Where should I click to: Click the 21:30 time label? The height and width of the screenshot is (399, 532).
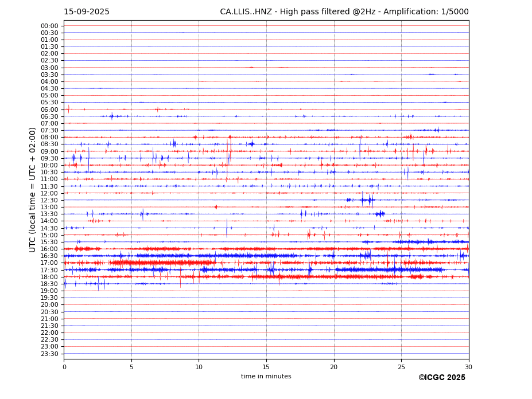coord(49,326)
